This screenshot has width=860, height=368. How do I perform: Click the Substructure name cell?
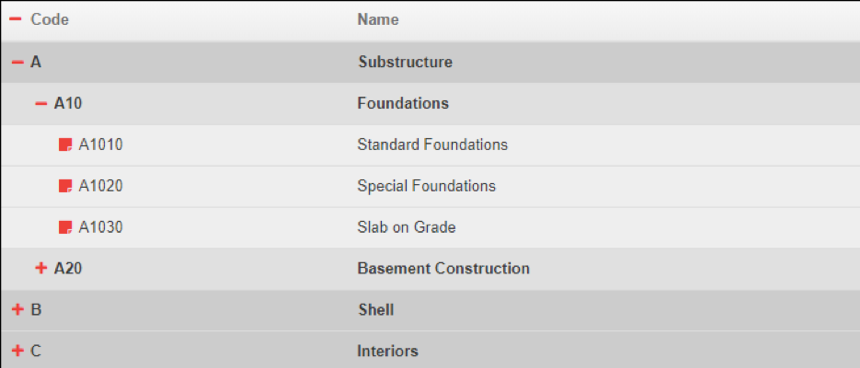tap(406, 62)
